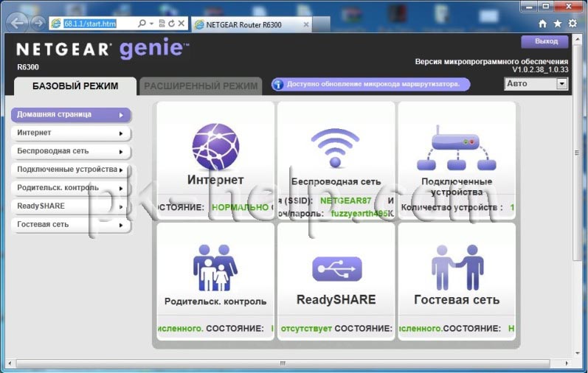The image size is (588, 373).
Task: Open the Авто language dropdown
Action: pyautogui.click(x=536, y=83)
